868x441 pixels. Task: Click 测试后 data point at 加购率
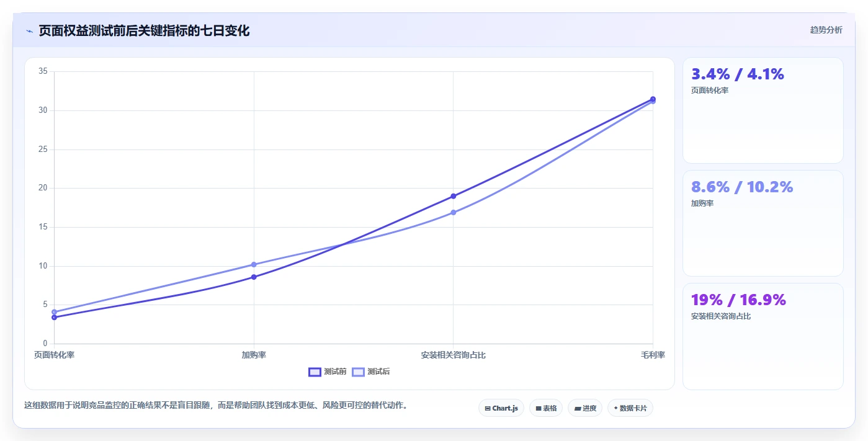click(x=254, y=264)
